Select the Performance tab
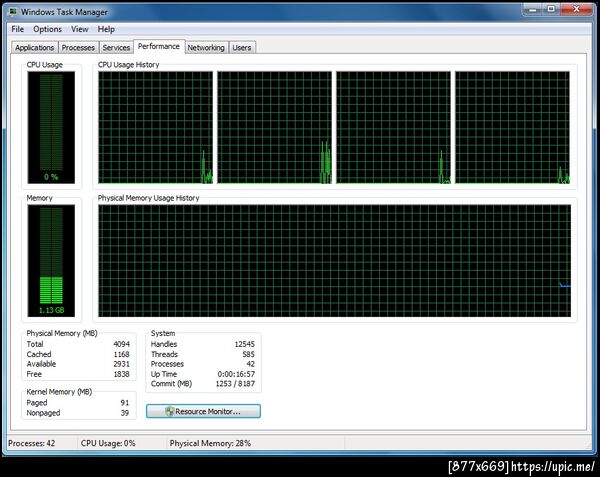 coord(159,47)
